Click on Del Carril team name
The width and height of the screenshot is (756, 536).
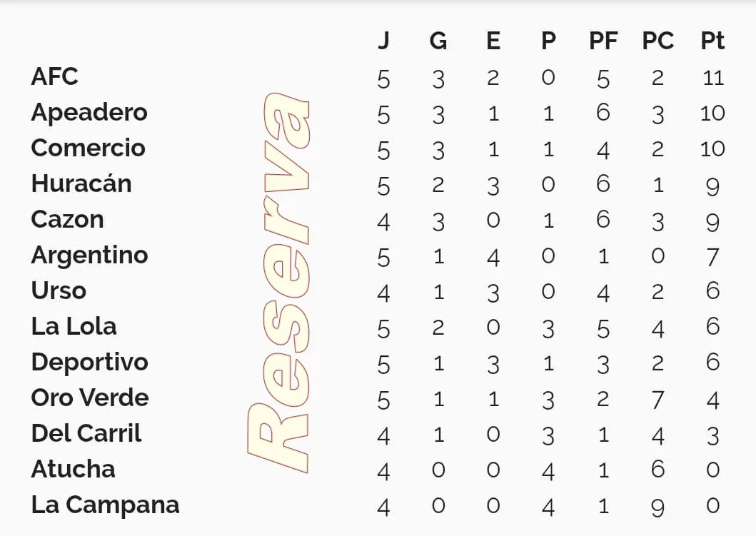coord(86,433)
